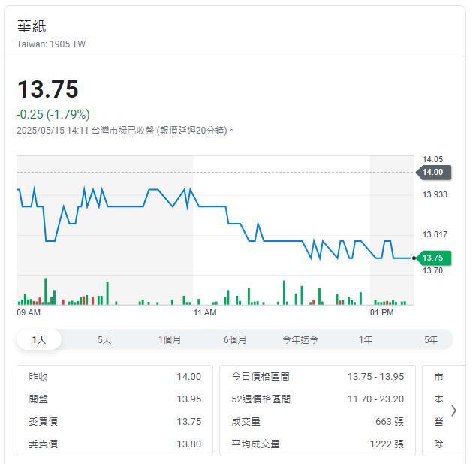Click the 委賣價 value 13.80
476x464 pixels.
coord(188,444)
